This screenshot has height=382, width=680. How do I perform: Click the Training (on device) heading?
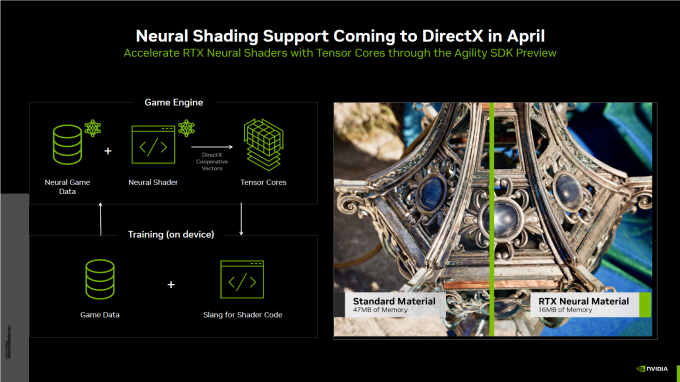[x=171, y=235]
